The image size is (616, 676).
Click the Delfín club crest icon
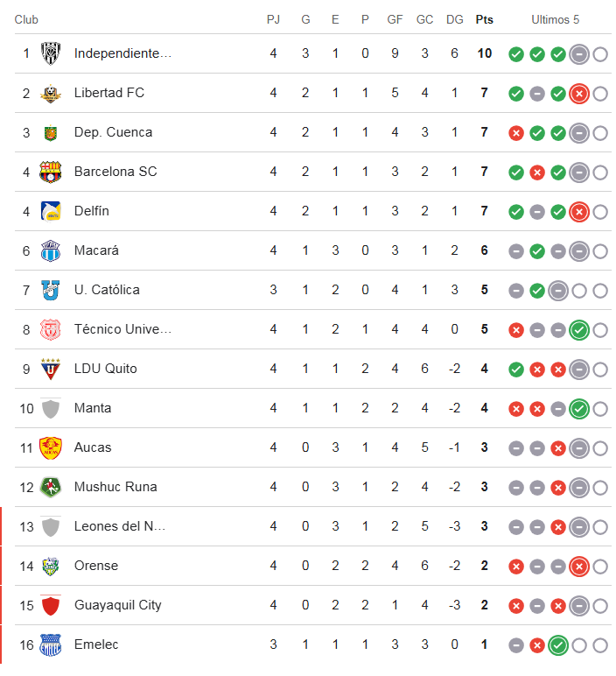51,211
